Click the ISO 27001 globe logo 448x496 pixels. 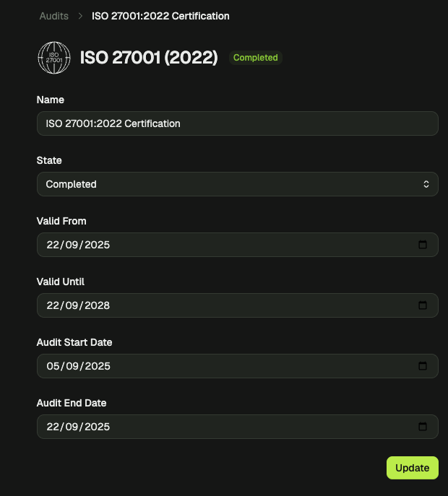pyautogui.click(x=54, y=58)
